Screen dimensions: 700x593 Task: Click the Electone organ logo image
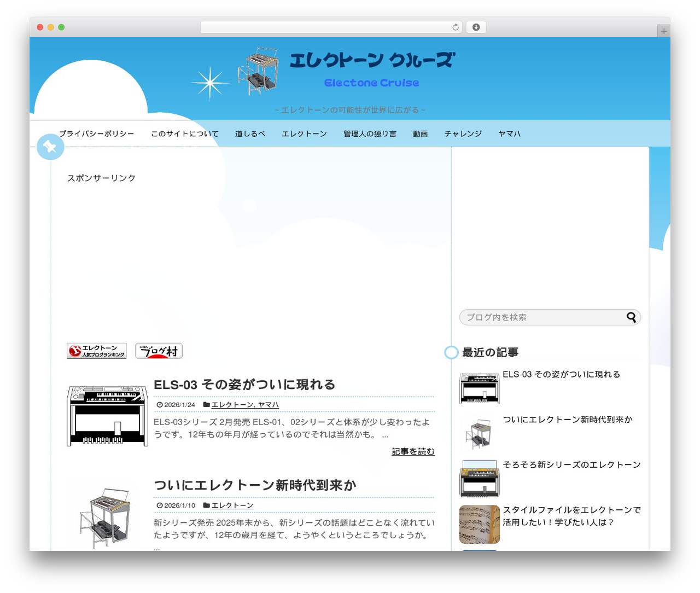click(258, 71)
